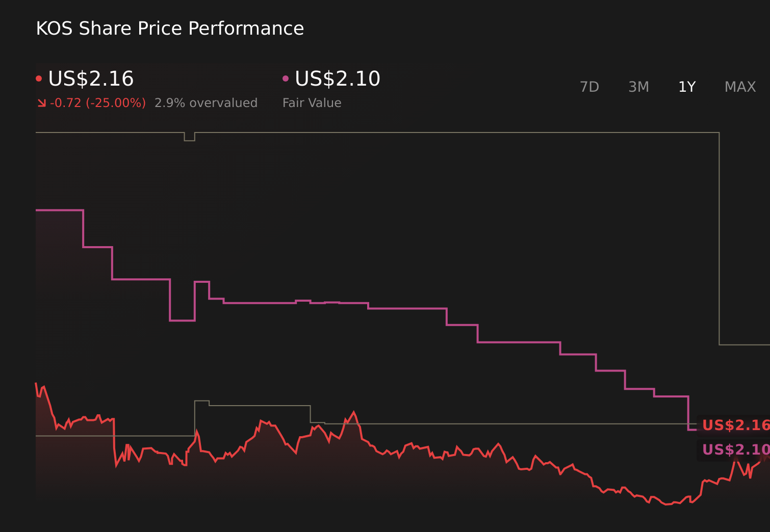Reselect the 1Y range option

point(686,87)
